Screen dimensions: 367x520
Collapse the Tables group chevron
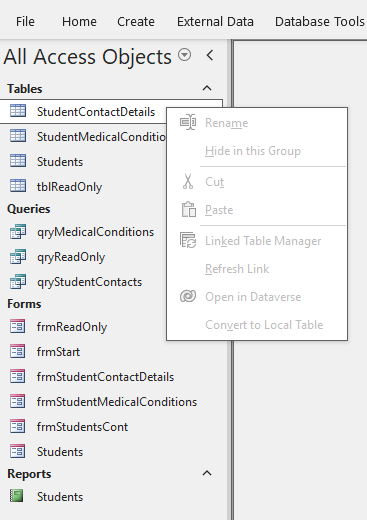click(207, 88)
